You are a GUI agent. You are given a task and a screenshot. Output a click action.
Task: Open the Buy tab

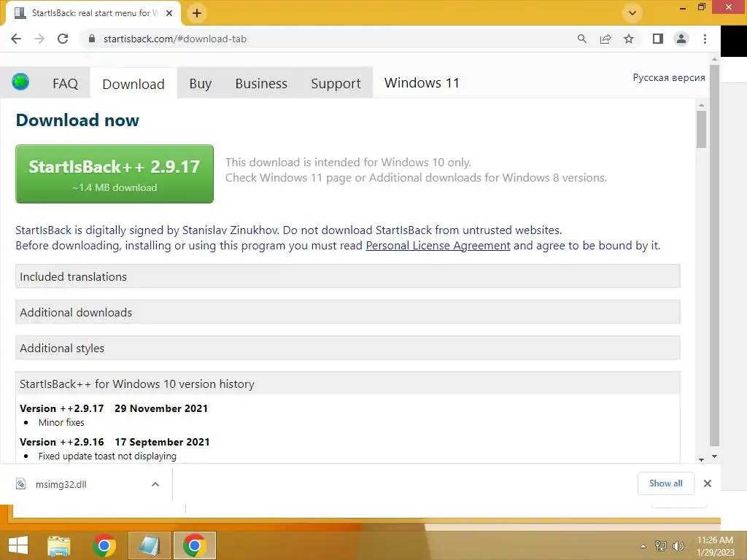(200, 84)
